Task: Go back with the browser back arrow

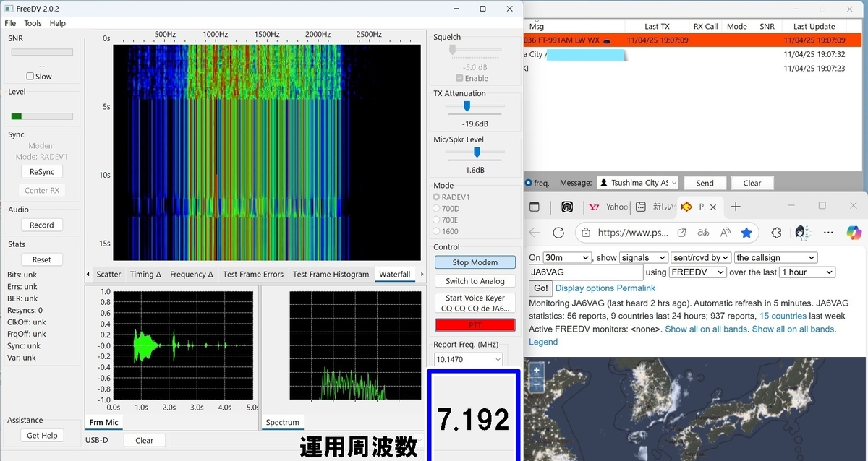Action: pyautogui.click(x=535, y=233)
